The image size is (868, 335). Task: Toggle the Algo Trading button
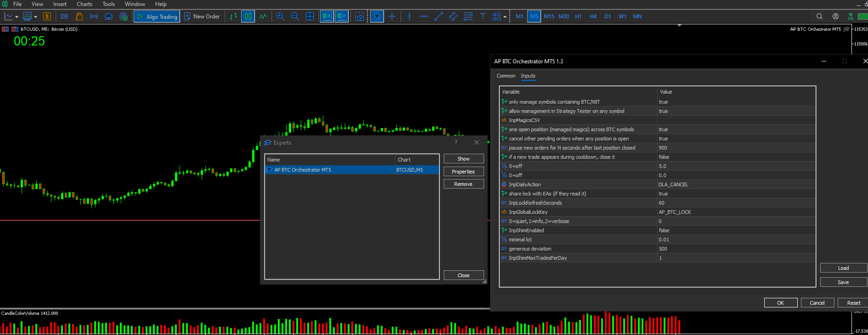click(157, 17)
